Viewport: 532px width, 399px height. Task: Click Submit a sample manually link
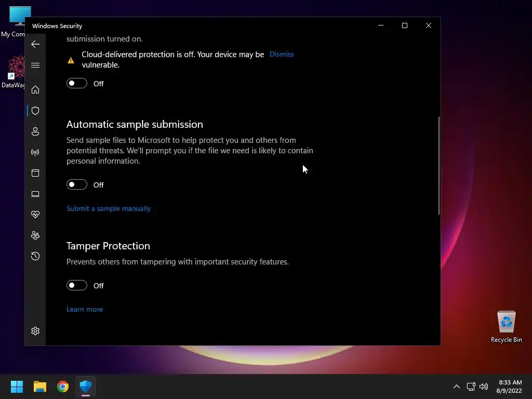click(x=109, y=209)
